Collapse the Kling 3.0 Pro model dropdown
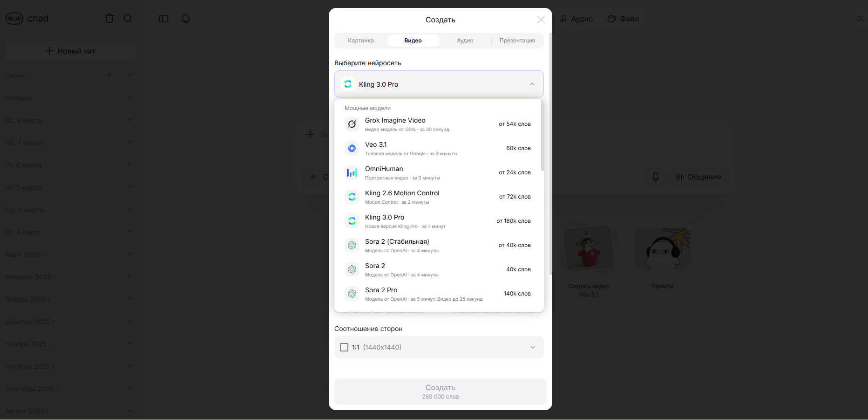This screenshot has width=868, height=420. click(439, 84)
